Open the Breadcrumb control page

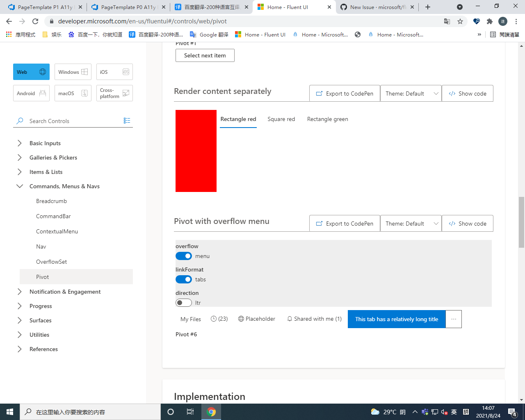click(x=51, y=201)
